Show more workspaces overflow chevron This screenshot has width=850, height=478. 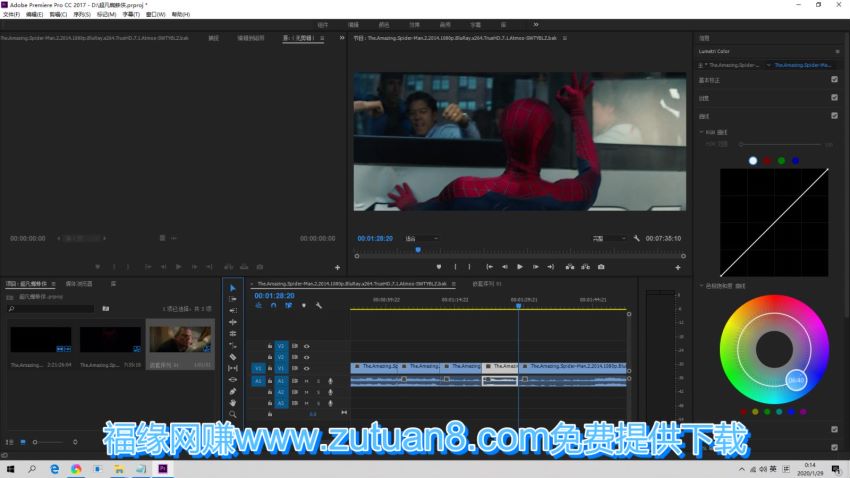coord(536,24)
